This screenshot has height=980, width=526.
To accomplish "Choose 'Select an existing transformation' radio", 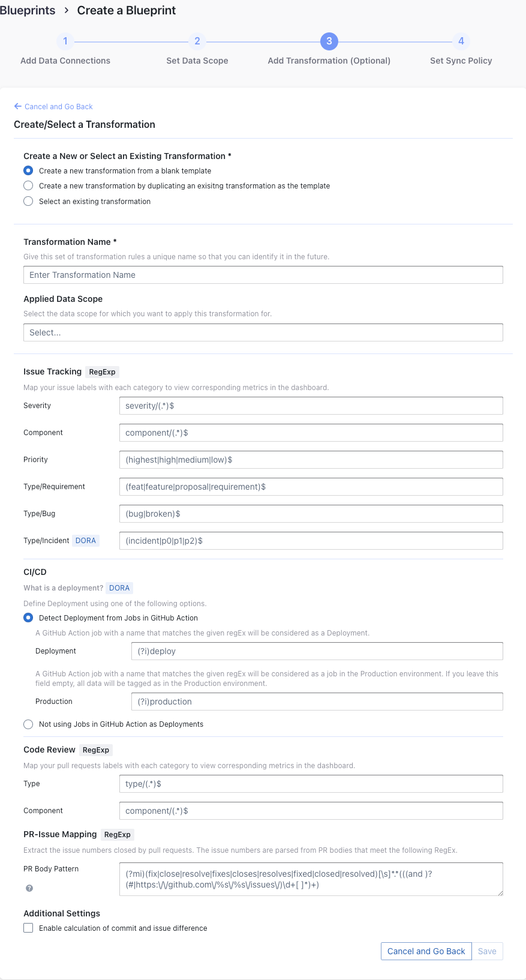I will pos(28,202).
